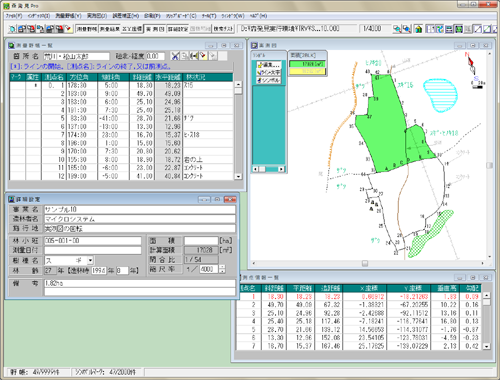Click the empty 測量日付 date field
Image resolution: width=500 pixels, height=380 pixels.
point(93,250)
